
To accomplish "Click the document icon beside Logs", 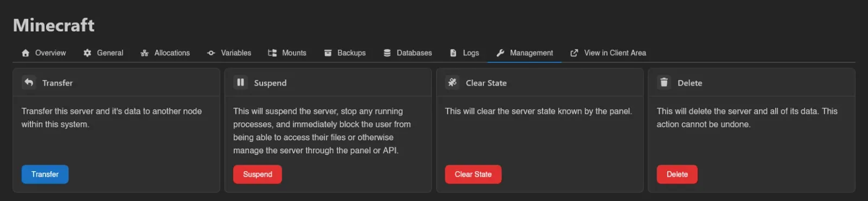I will pyautogui.click(x=454, y=53).
